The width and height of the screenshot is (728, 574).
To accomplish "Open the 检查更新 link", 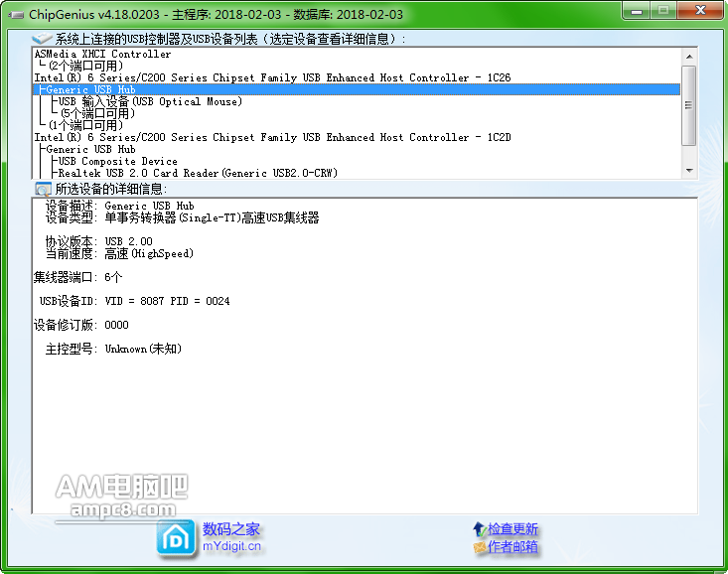I will point(512,529).
